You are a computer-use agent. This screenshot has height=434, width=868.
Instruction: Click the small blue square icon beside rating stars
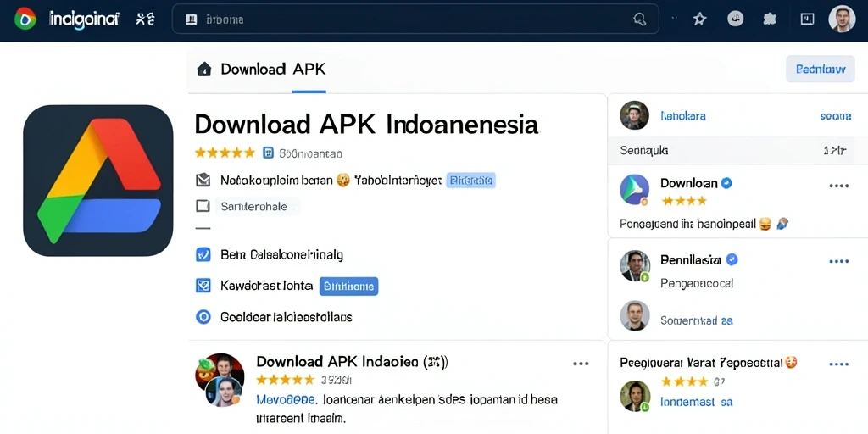tap(269, 153)
